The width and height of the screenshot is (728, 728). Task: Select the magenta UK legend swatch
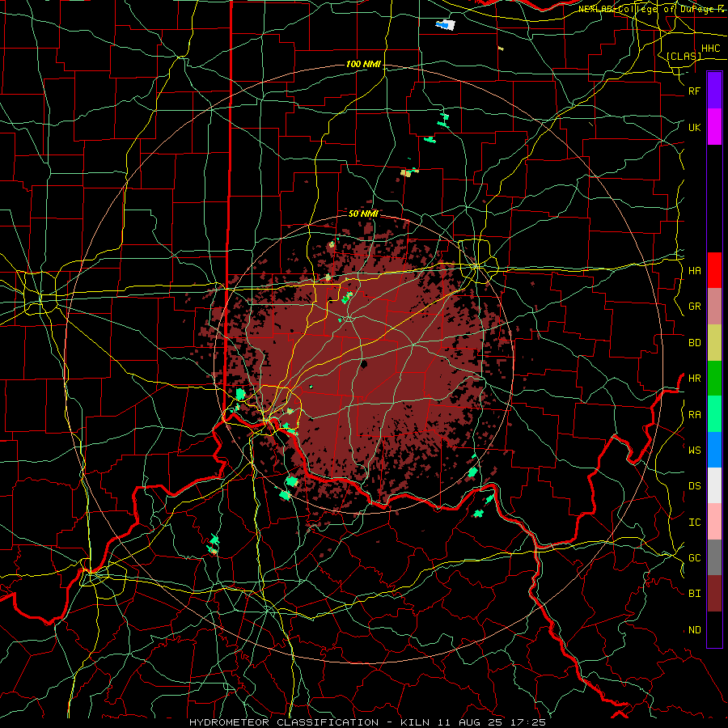(714, 127)
